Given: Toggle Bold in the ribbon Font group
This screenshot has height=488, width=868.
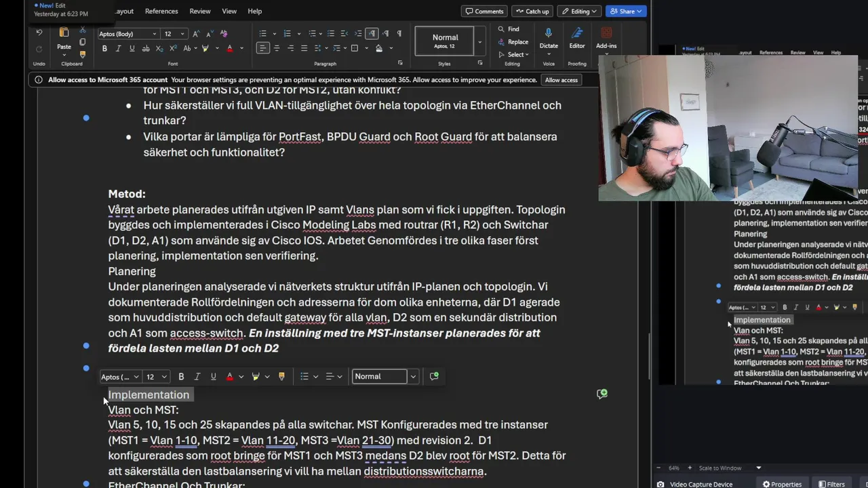Looking at the screenshot, I should pyautogui.click(x=104, y=48).
